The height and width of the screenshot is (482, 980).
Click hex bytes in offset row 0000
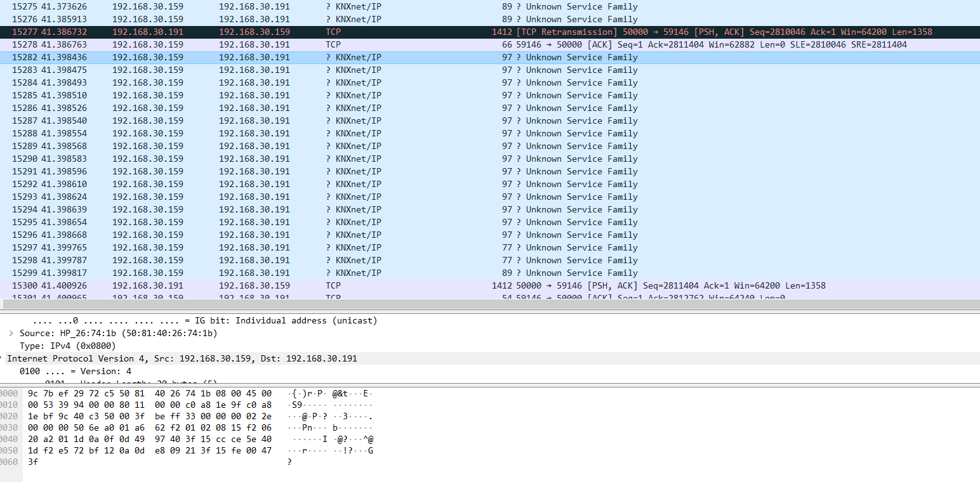(x=149, y=393)
